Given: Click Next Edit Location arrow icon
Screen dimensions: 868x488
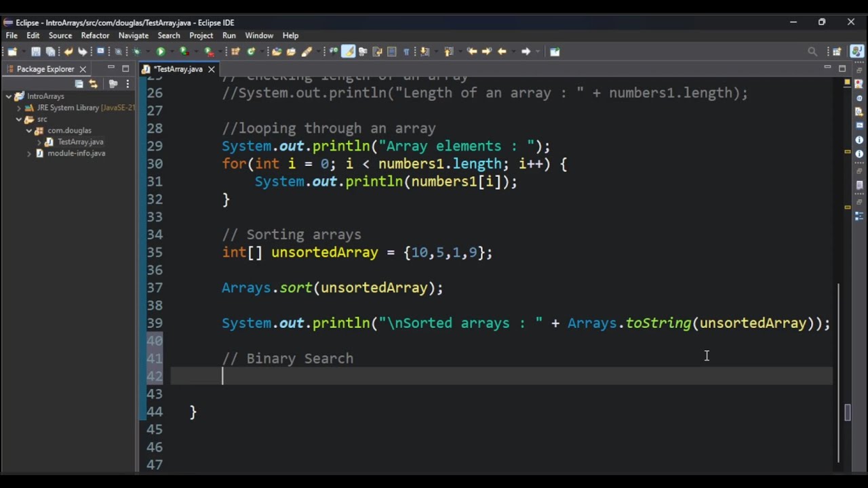Looking at the screenshot, I should [486, 52].
